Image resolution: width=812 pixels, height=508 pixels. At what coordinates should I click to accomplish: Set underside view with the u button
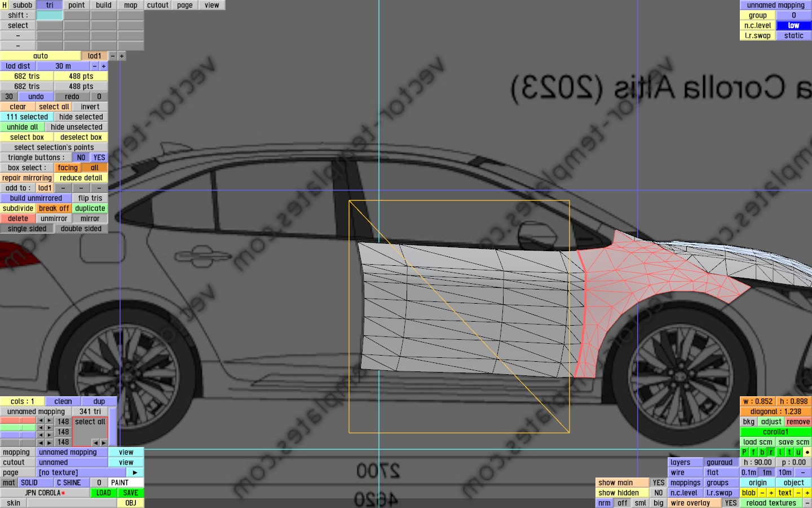(798, 452)
